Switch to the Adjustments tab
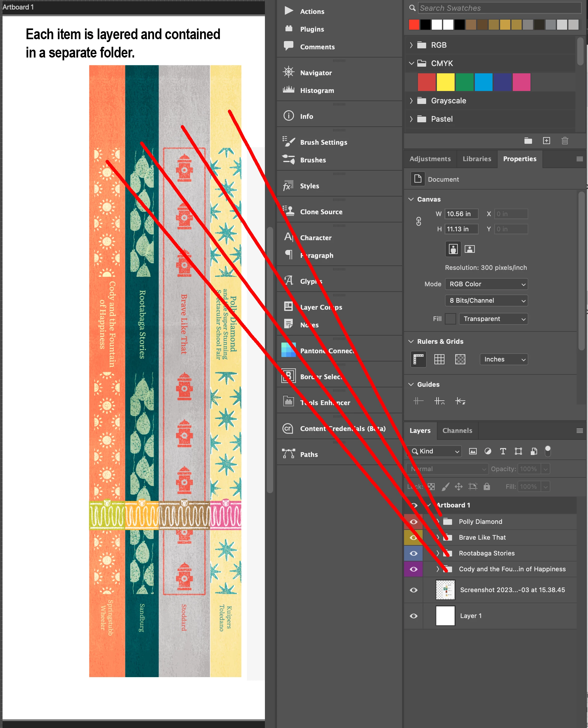 430,159
